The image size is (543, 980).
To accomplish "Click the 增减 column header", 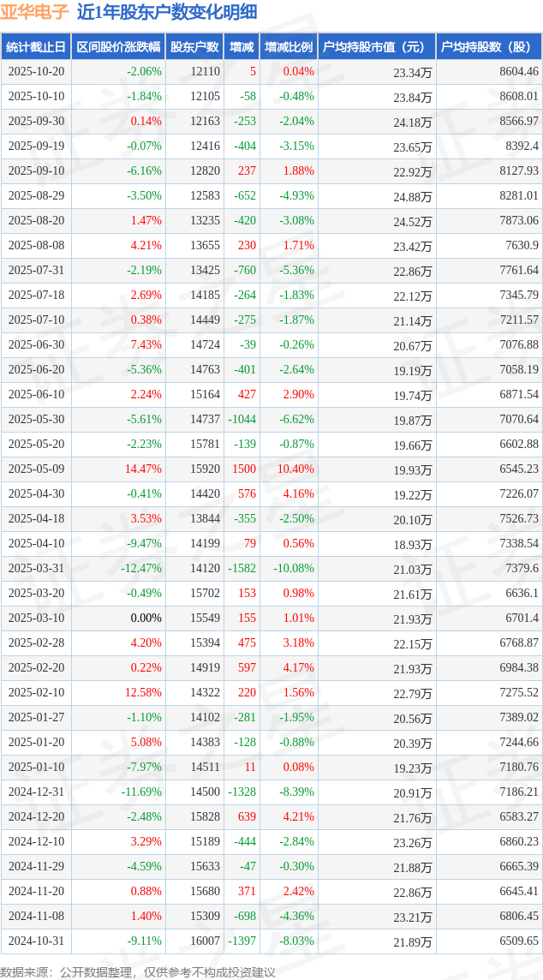I will [x=242, y=47].
